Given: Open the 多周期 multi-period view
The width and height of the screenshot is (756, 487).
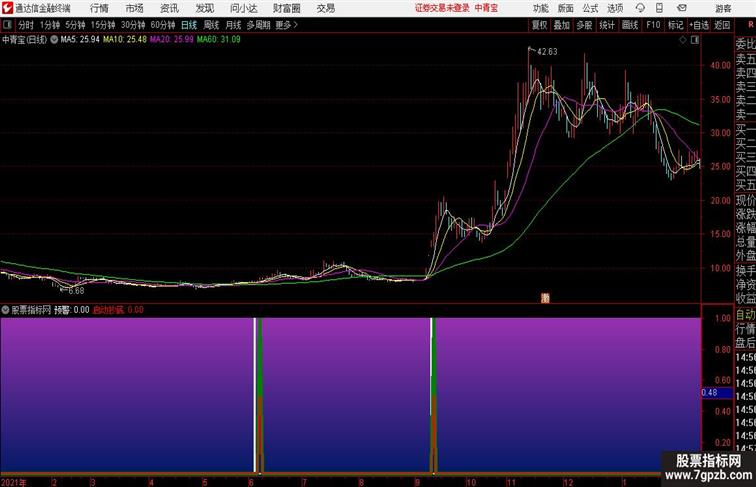Looking at the screenshot, I should pyautogui.click(x=258, y=25).
